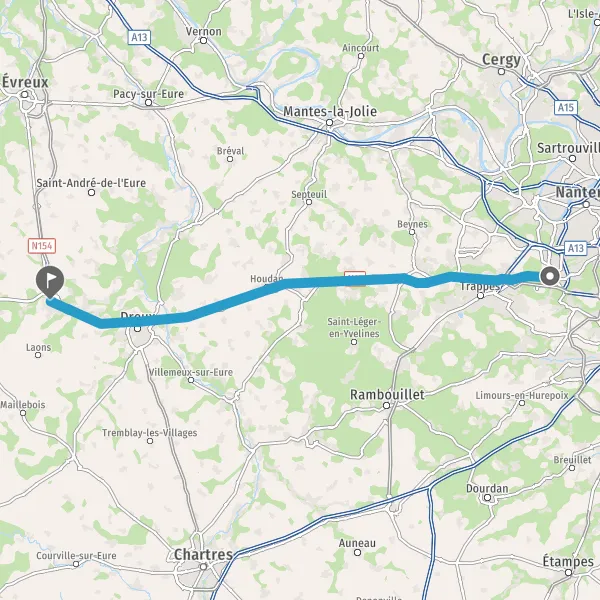
Task: Click the blue route line near Dreux
Action: click(x=153, y=321)
